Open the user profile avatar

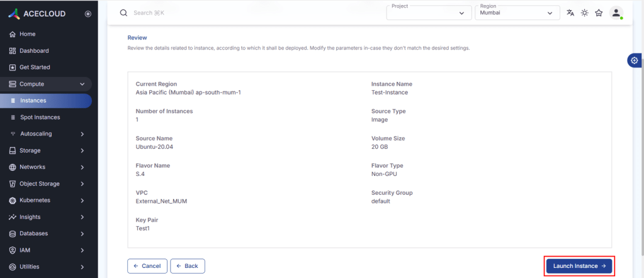[x=616, y=13]
